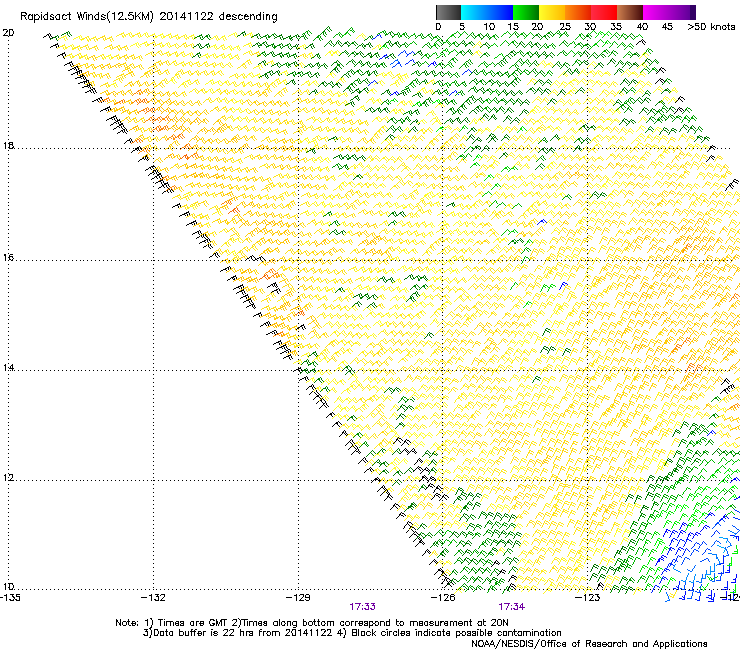
Task: Click the purple 17:34 time label
Action: pyautogui.click(x=512, y=607)
